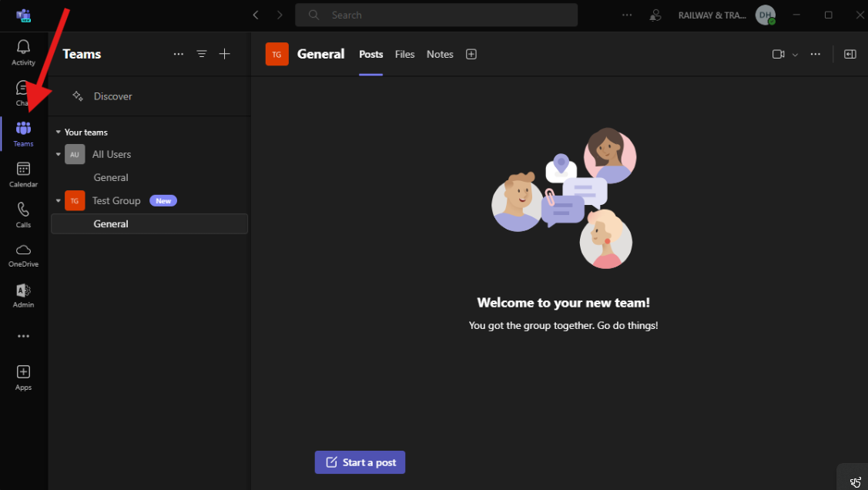Open more options in Teams panel header
Image resolution: width=868 pixels, height=490 pixels.
click(x=178, y=54)
